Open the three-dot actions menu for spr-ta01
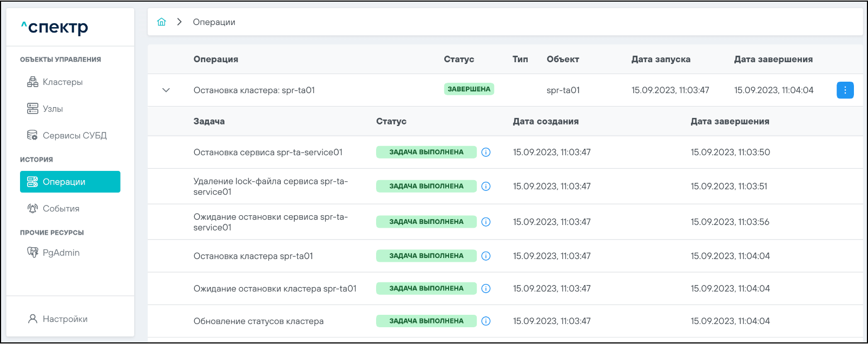The width and height of the screenshot is (868, 344). click(x=845, y=90)
